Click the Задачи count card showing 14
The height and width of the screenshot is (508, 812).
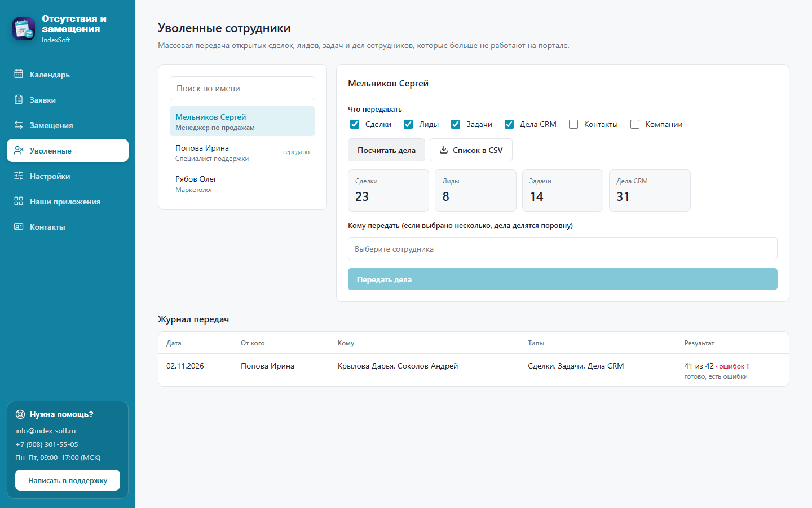click(563, 191)
